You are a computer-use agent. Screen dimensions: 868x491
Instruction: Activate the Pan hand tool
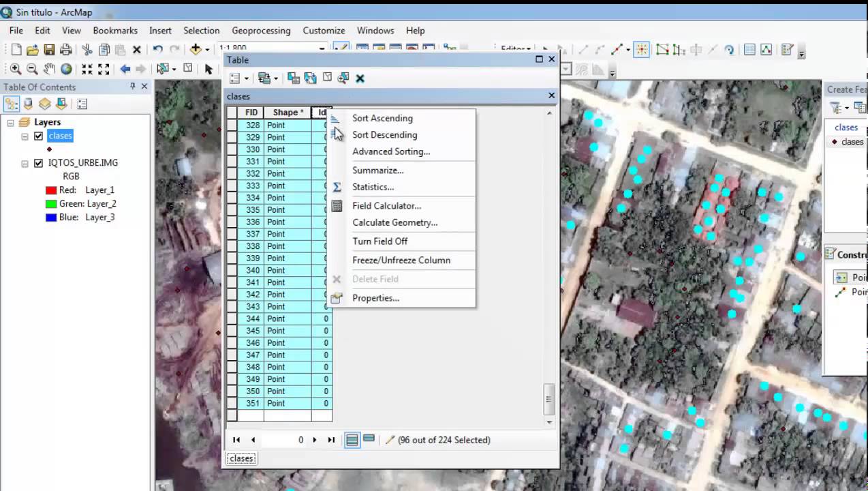tap(49, 69)
